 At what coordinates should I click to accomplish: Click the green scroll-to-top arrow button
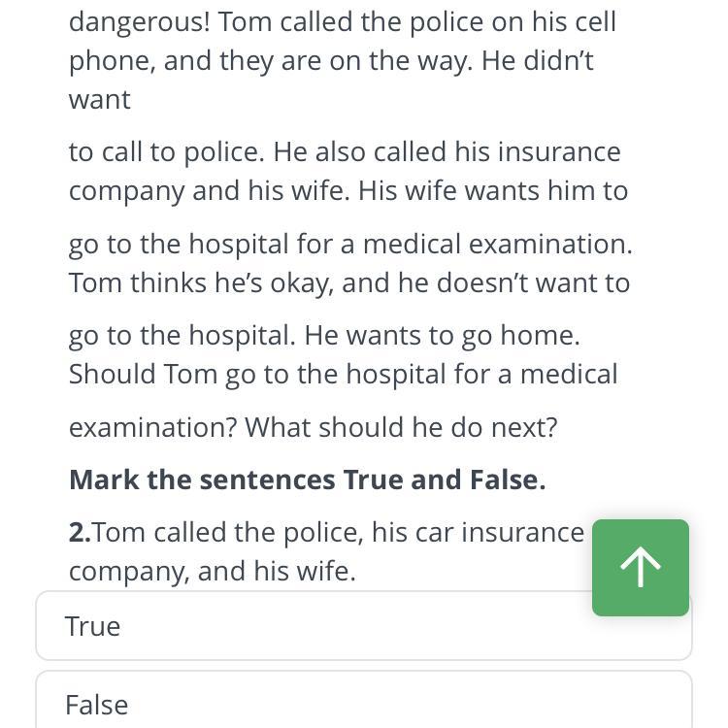point(640,568)
